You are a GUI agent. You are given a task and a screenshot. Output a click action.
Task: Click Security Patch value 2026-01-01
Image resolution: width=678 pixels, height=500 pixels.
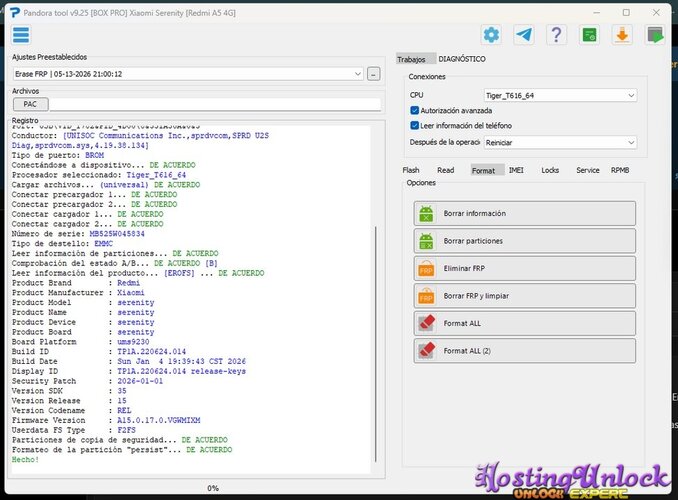click(140, 381)
